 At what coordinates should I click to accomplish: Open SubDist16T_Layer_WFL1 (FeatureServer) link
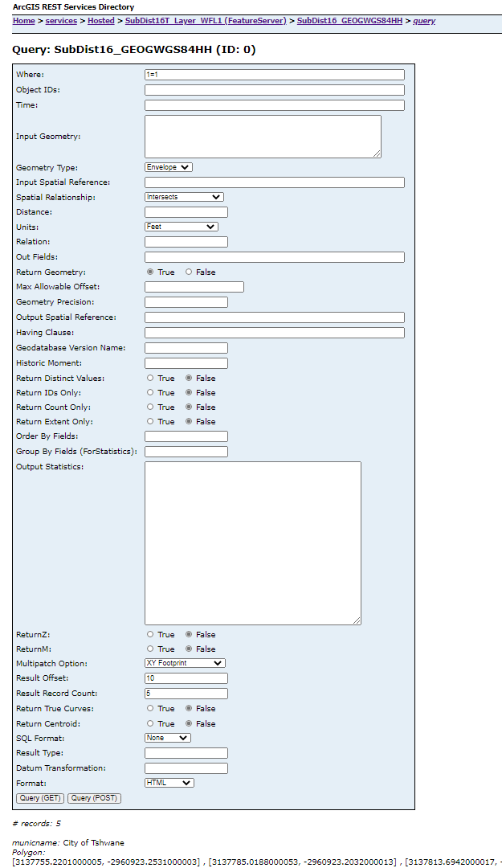click(x=206, y=21)
